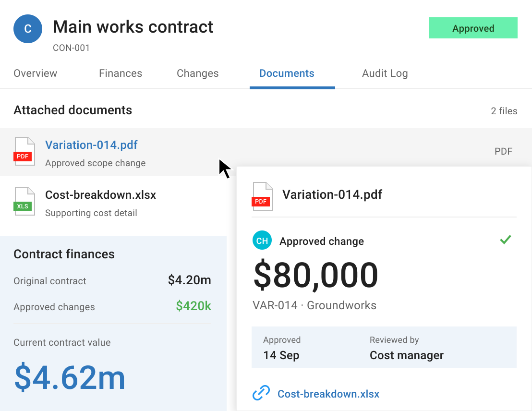Click the 'Approved change' label in the popup
The height and width of the screenshot is (411, 532).
pyautogui.click(x=322, y=242)
